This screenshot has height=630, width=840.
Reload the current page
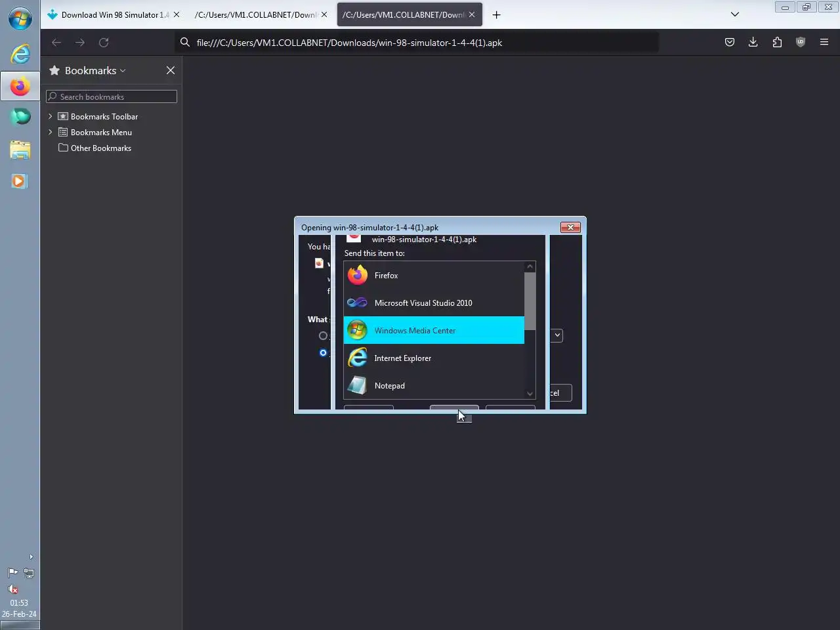[104, 43]
